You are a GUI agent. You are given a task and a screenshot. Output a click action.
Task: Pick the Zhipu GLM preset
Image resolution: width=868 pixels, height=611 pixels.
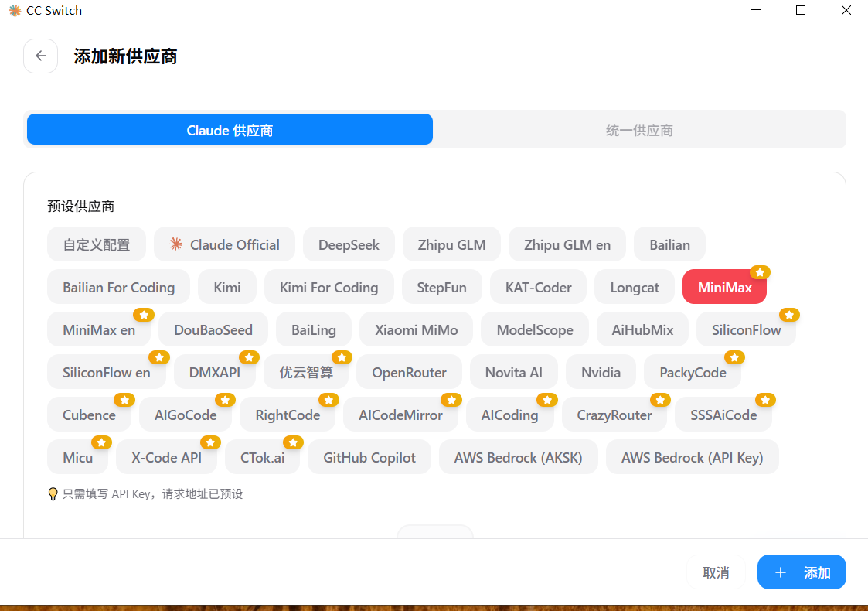pos(451,244)
